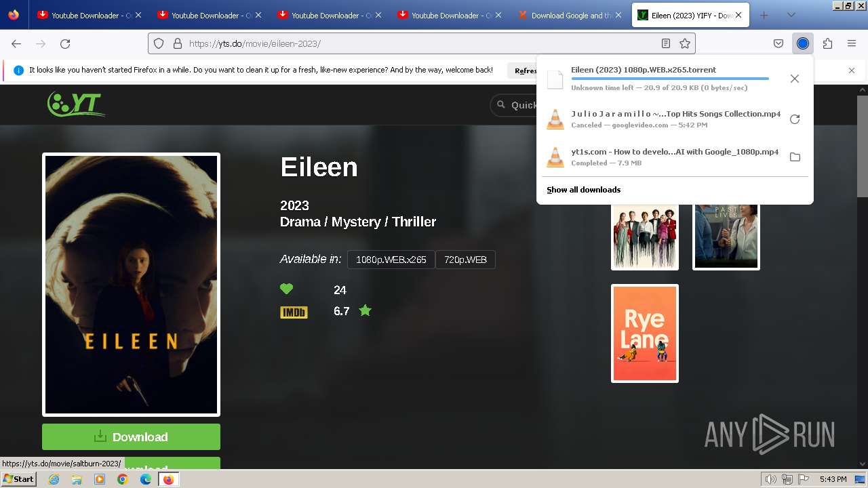Open the extensions puzzle icon

click(x=827, y=43)
